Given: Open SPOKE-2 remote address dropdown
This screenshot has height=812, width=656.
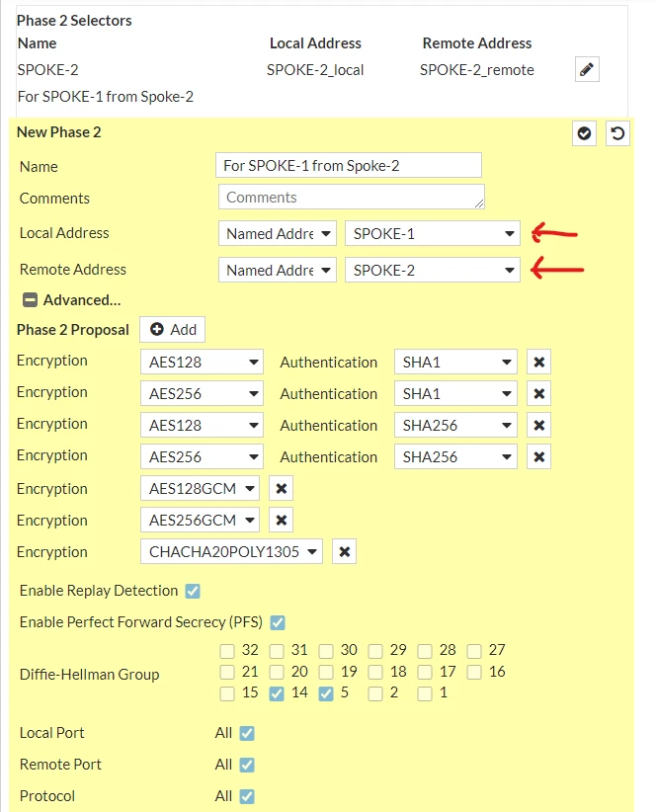Looking at the screenshot, I should point(433,270).
